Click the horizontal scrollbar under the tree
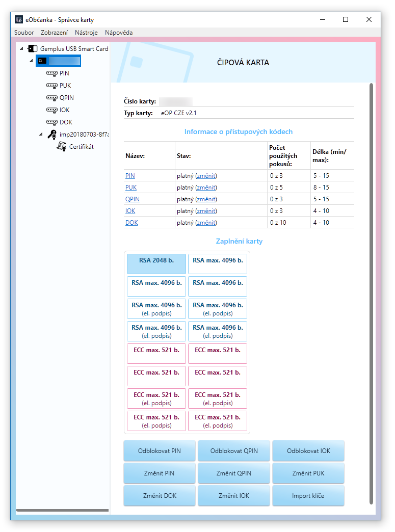This screenshot has height=532, width=395. [x=63, y=510]
